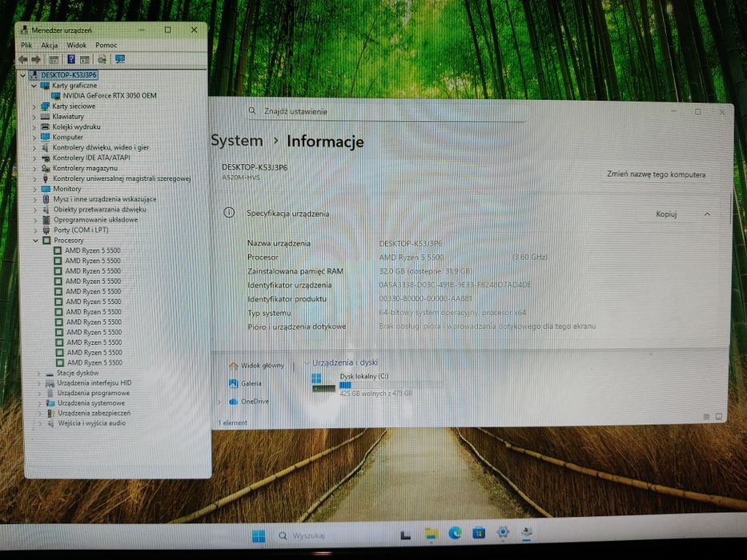The image size is (747, 560).
Task: Select Mysz i inne urządzenia wskazujące
Action: 105,199
